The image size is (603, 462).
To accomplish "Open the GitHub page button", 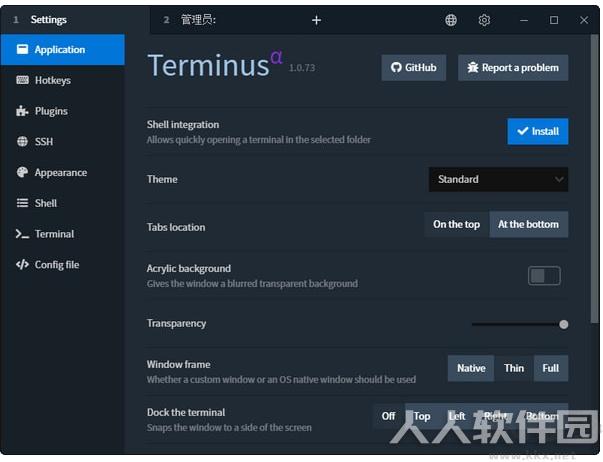I will [x=414, y=68].
